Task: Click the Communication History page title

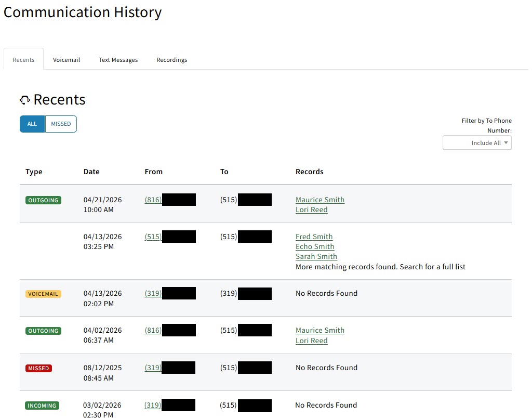Action: [83, 12]
